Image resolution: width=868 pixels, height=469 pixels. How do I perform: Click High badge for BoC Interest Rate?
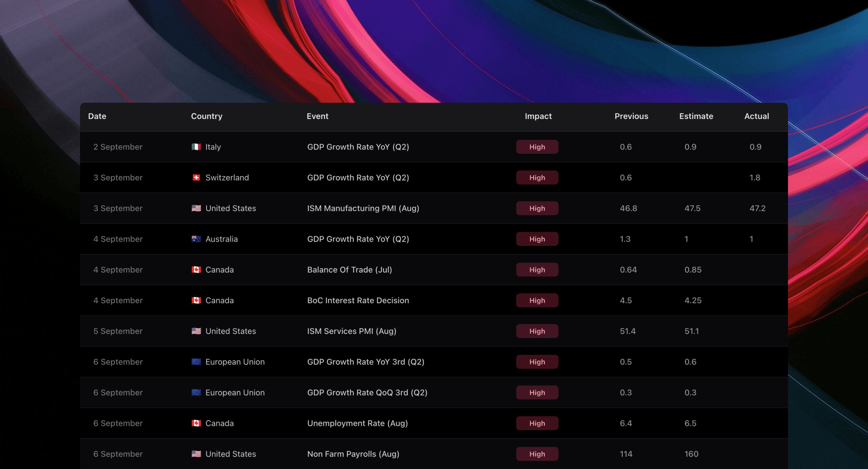[537, 300]
